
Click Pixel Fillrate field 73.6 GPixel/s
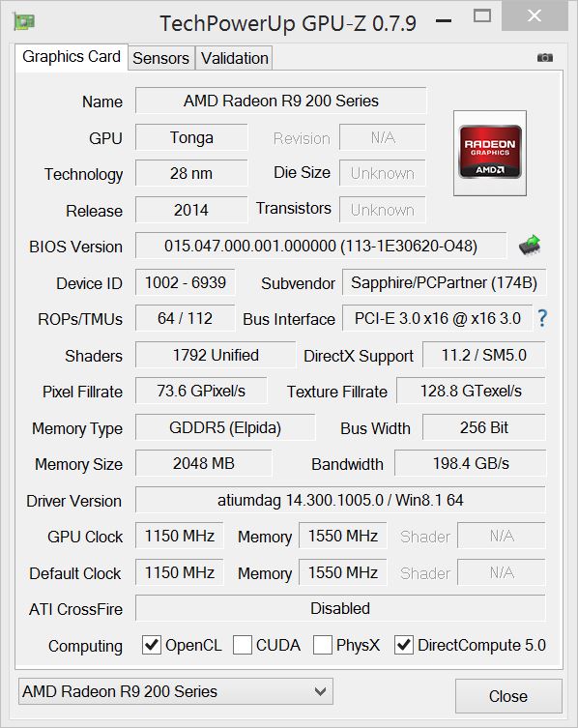201,391
